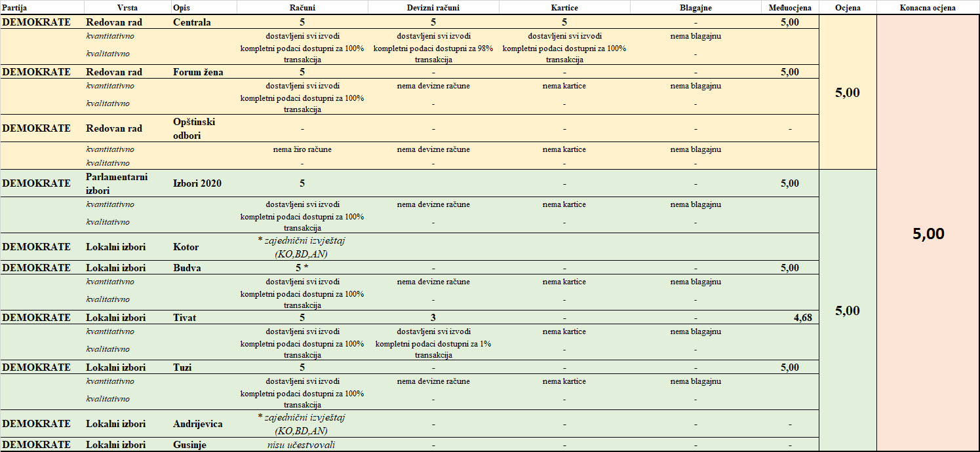Click the "Andrijevica" cell

tap(197, 424)
